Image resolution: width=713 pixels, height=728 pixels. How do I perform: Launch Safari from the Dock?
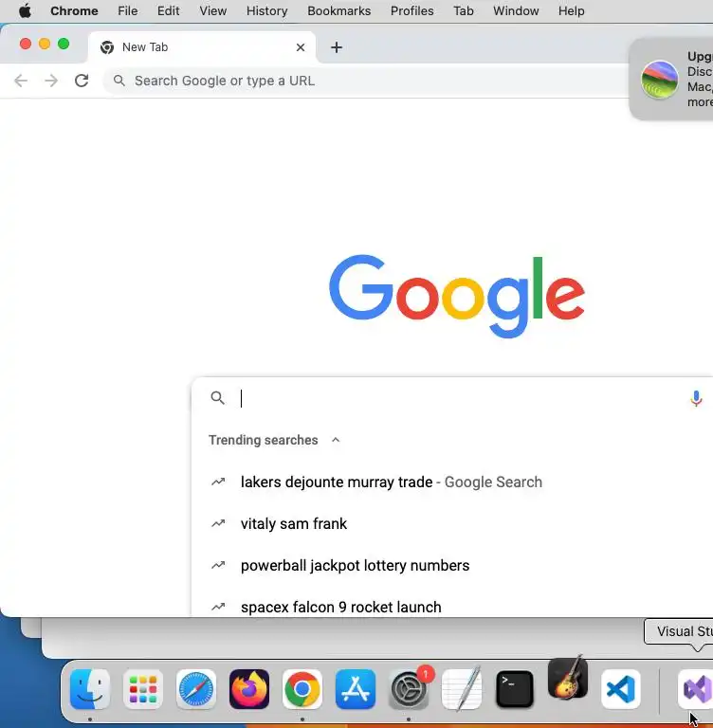(x=196, y=689)
